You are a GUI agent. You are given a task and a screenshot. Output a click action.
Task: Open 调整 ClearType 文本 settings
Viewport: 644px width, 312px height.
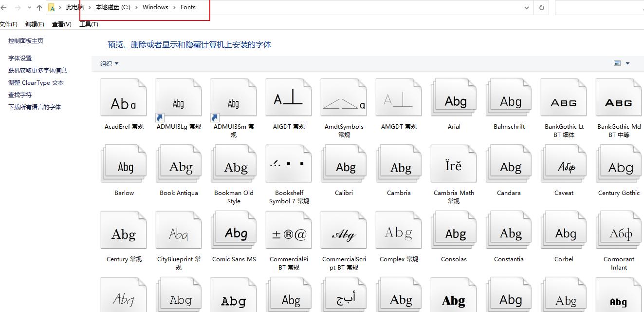click(35, 82)
